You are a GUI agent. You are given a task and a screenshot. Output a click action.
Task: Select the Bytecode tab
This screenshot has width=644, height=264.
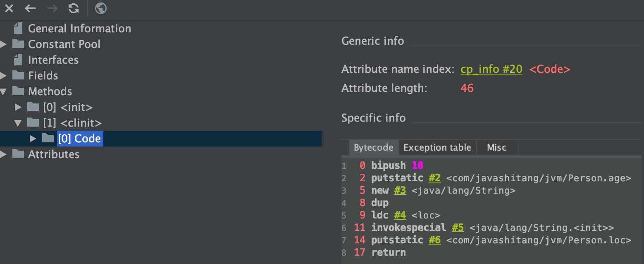[x=373, y=148]
